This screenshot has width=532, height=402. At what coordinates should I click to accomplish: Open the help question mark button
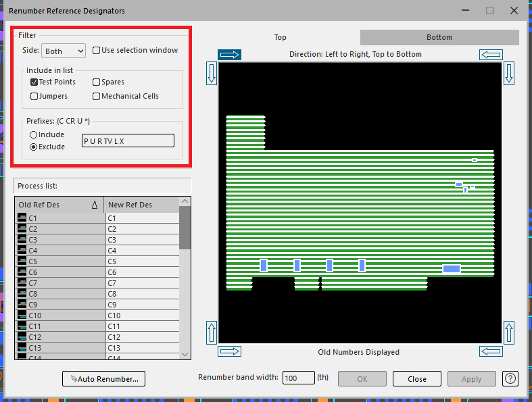click(x=510, y=379)
